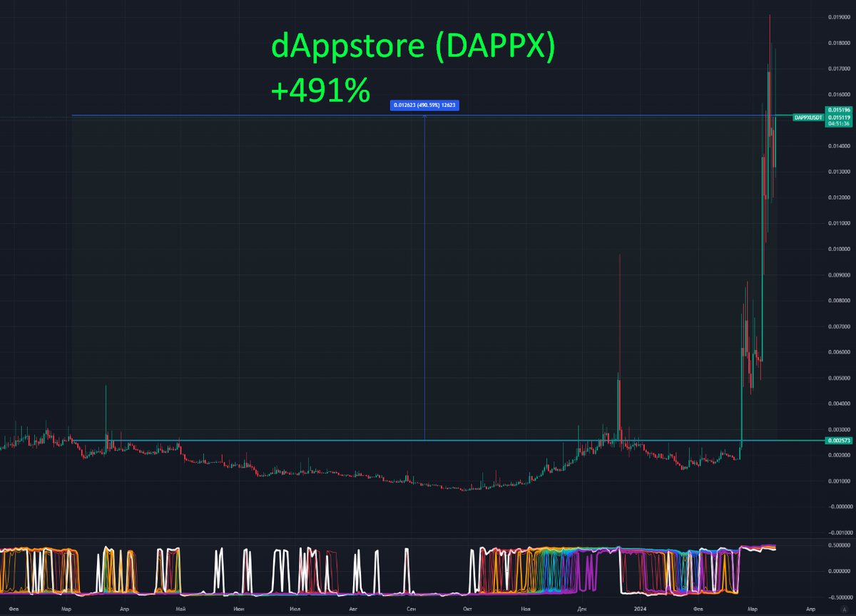
Task: Click the Июл label on time axis
Action: pyautogui.click(x=295, y=609)
